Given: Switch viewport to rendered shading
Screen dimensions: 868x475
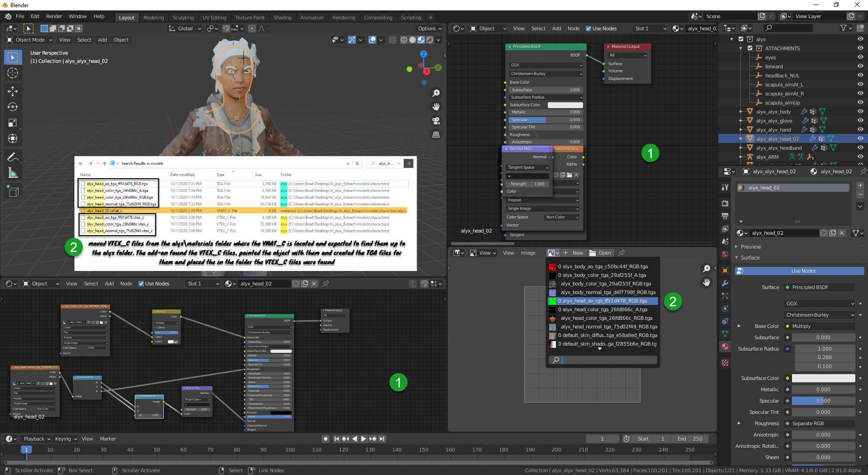Looking at the screenshot, I should (430, 40).
